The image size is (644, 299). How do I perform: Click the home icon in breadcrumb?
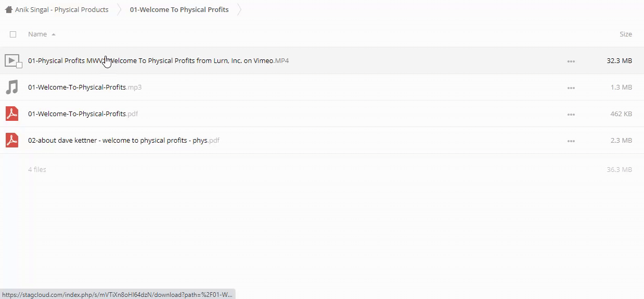tap(8, 9)
